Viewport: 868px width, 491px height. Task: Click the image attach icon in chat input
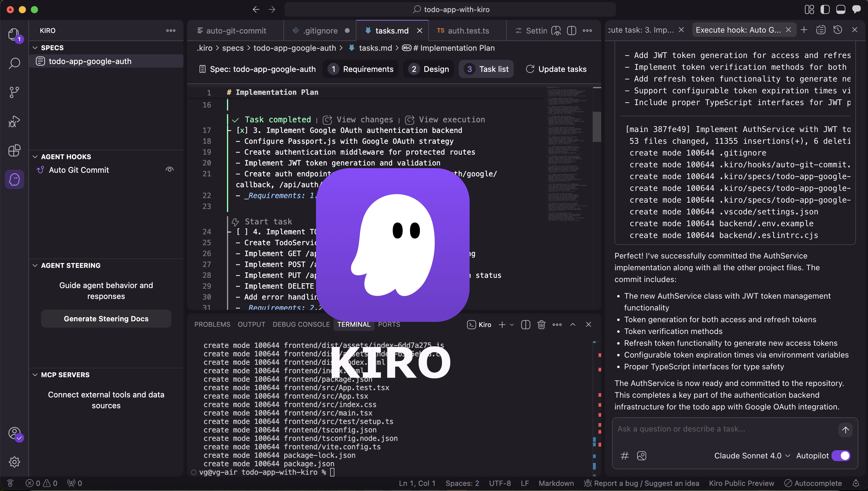642,456
